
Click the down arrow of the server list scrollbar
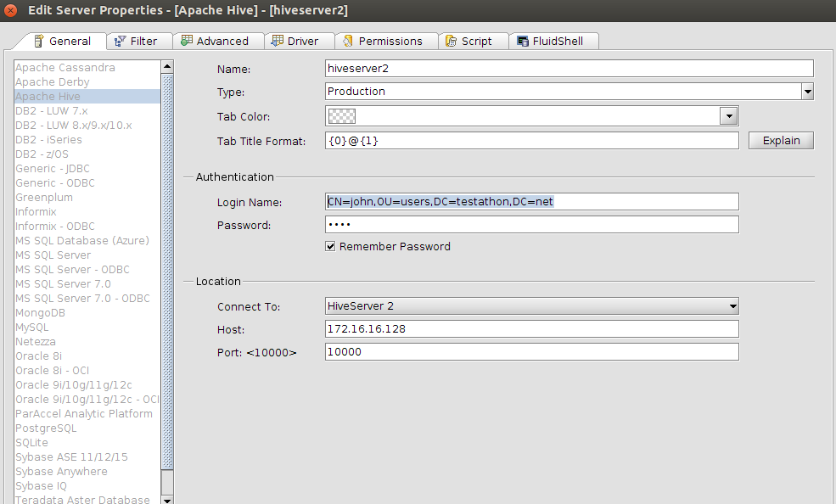point(167,500)
